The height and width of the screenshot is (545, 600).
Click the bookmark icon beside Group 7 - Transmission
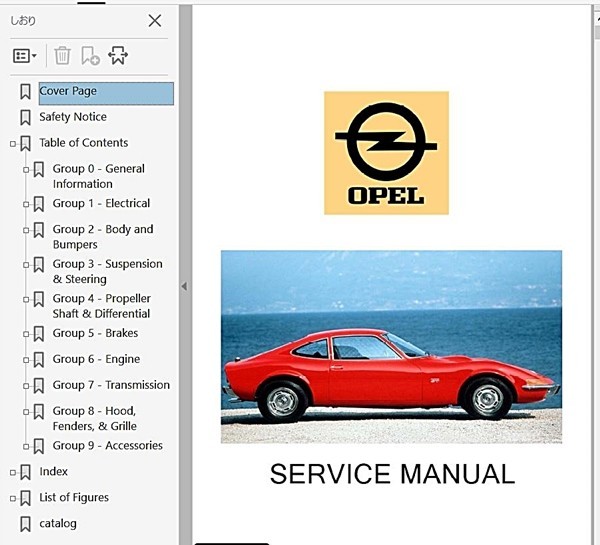click(x=39, y=386)
